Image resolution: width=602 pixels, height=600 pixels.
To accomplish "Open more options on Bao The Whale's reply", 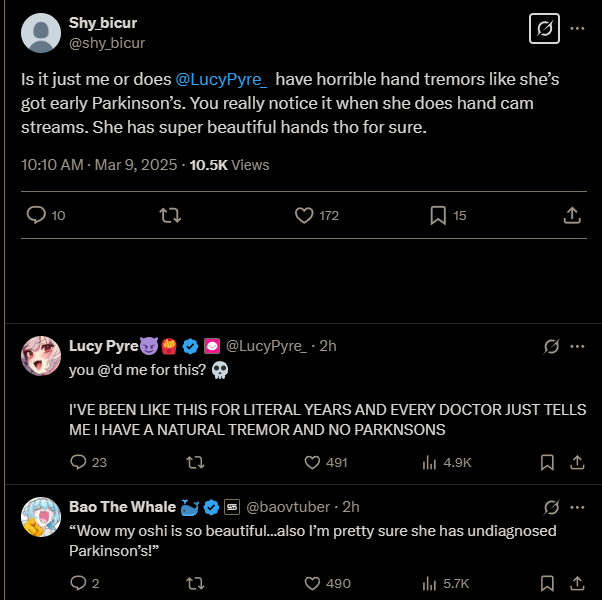I will [577, 506].
